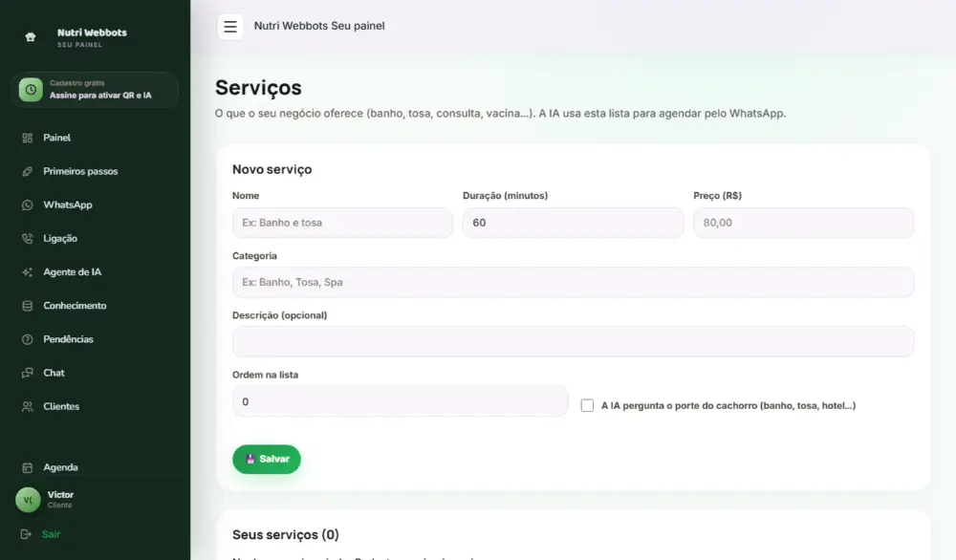This screenshot has height=560, width=956.
Task: Click the 'Novo serviço' heading
Action: [x=272, y=169]
